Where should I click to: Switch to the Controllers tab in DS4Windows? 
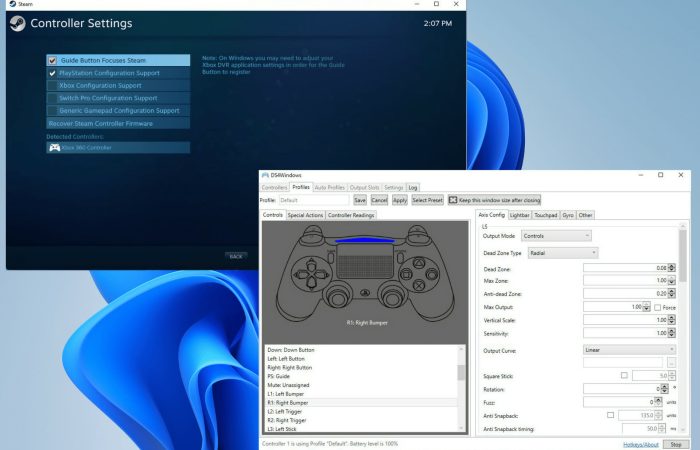pyautogui.click(x=275, y=188)
